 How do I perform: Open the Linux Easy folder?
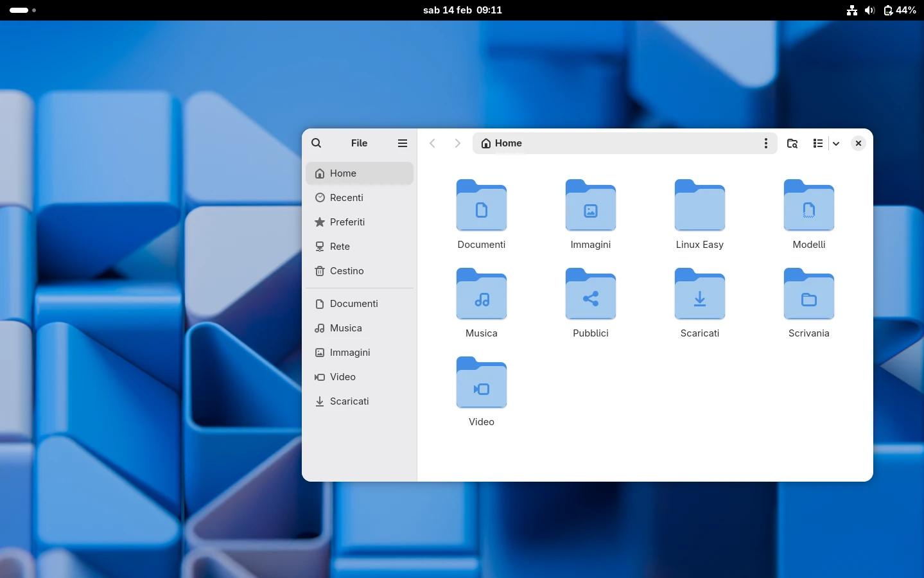tap(699, 206)
